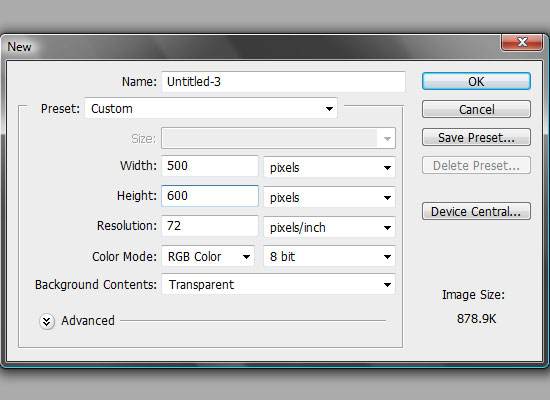The width and height of the screenshot is (550, 400).
Task: Click the disabled Size dropdown arrow
Action: click(x=387, y=139)
